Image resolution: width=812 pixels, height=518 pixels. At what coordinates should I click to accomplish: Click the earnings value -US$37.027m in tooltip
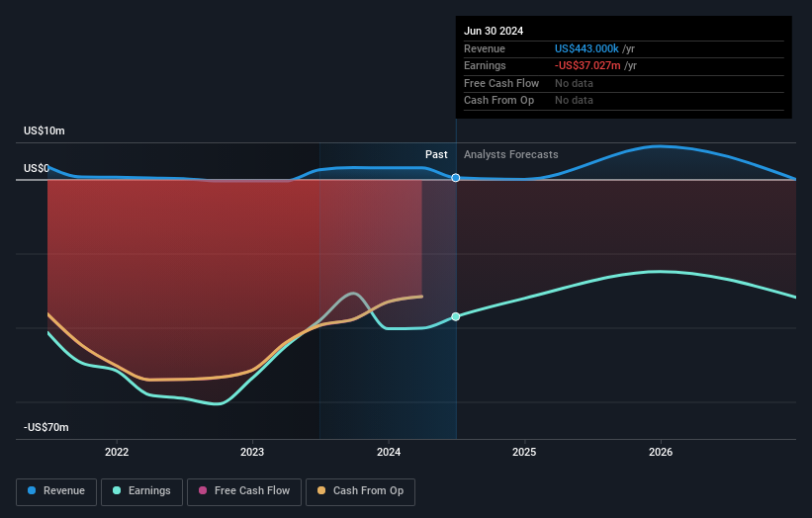[x=587, y=65]
